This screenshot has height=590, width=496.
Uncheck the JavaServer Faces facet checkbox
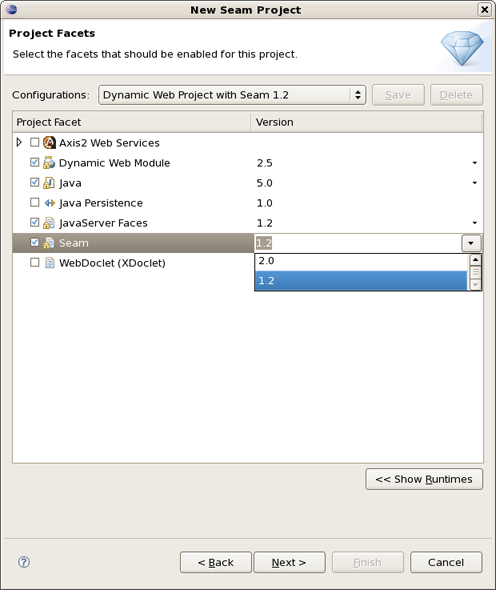(35, 222)
